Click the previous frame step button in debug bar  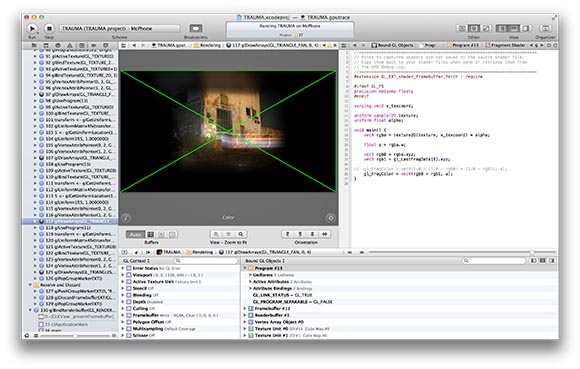click(x=350, y=252)
